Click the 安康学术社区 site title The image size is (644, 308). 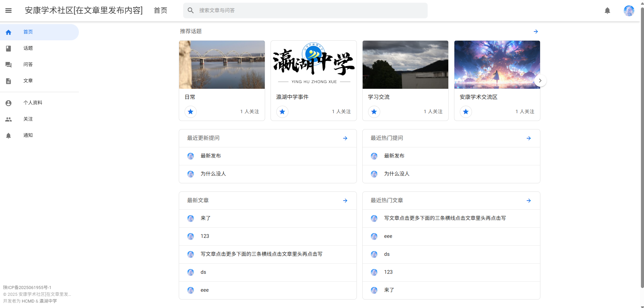(x=84, y=11)
